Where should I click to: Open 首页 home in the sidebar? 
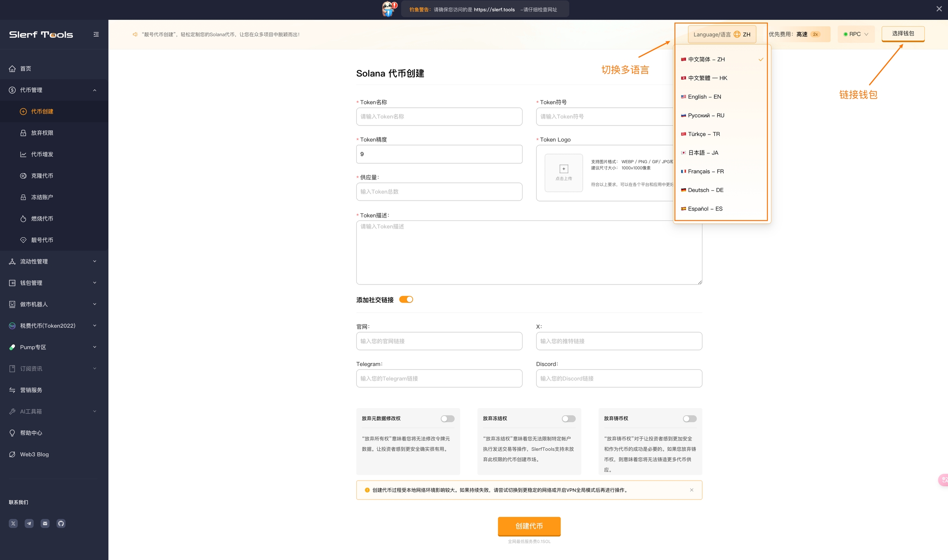[26, 69]
